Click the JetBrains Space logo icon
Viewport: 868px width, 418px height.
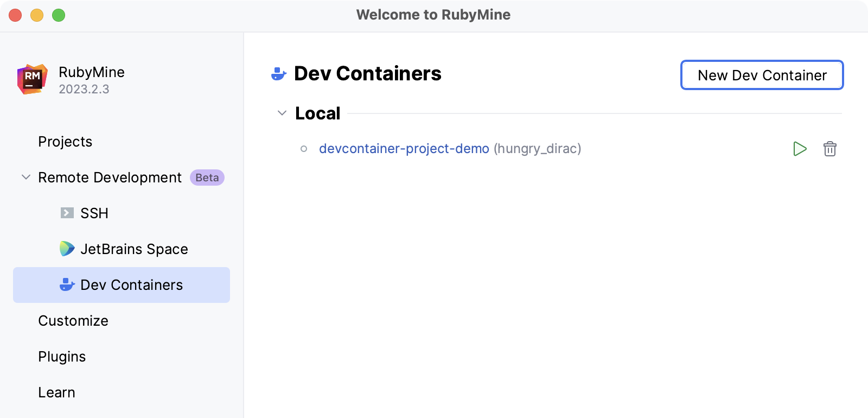[67, 249]
